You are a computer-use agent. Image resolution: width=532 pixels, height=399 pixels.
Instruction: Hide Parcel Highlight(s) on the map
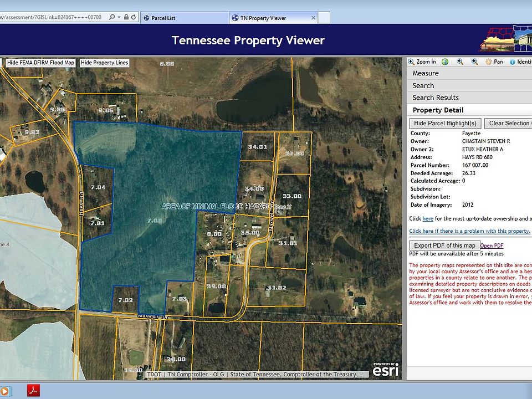pyautogui.click(x=445, y=123)
